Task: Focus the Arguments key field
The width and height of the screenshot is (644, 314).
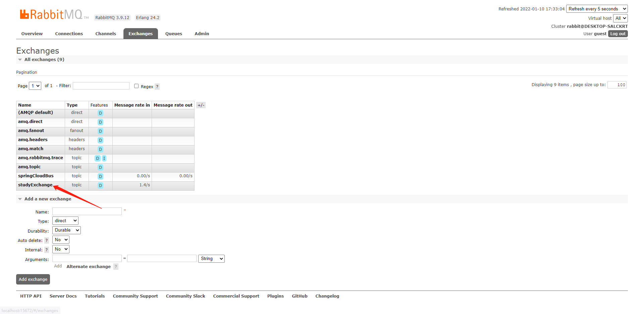Action: pyautogui.click(x=87, y=258)
